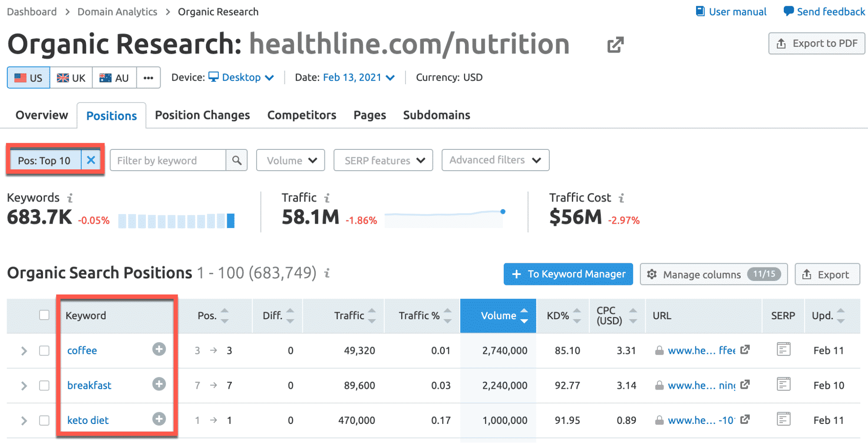Click the To Keyword Manager button
The height and width of the screenshot is (443, 868).
(568, 274)
